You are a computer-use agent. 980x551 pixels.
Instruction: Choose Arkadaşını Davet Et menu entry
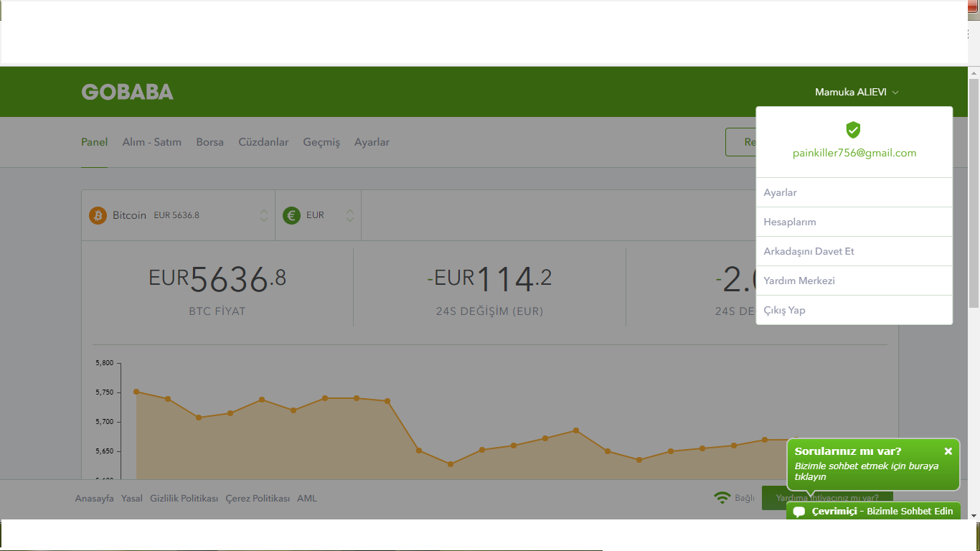(854, 251)
